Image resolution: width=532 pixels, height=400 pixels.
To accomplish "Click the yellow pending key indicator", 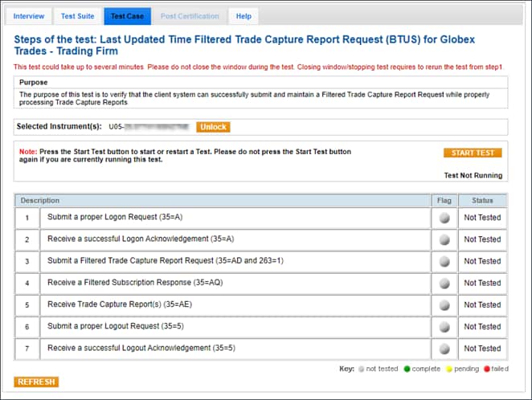I will pos(448,369).
